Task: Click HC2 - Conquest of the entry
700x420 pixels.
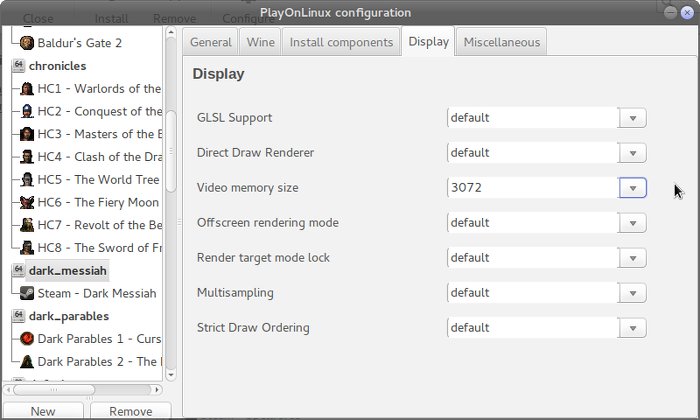Action: click(99, 111)
